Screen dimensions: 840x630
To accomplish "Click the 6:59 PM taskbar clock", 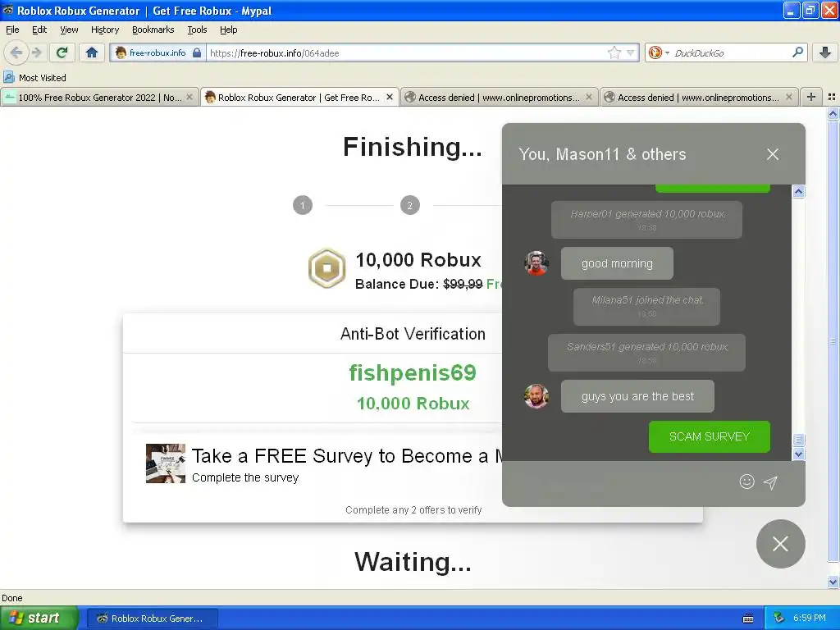I will (810, 619).
